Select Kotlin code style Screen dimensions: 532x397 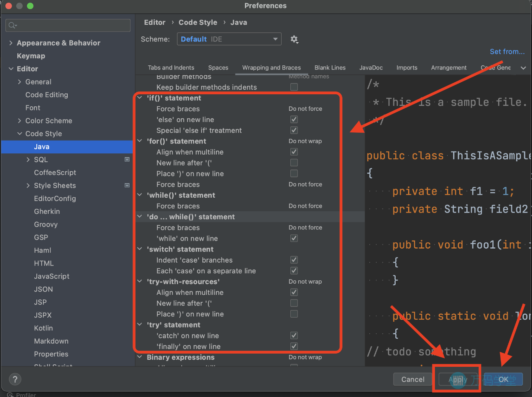click(43, 328)
